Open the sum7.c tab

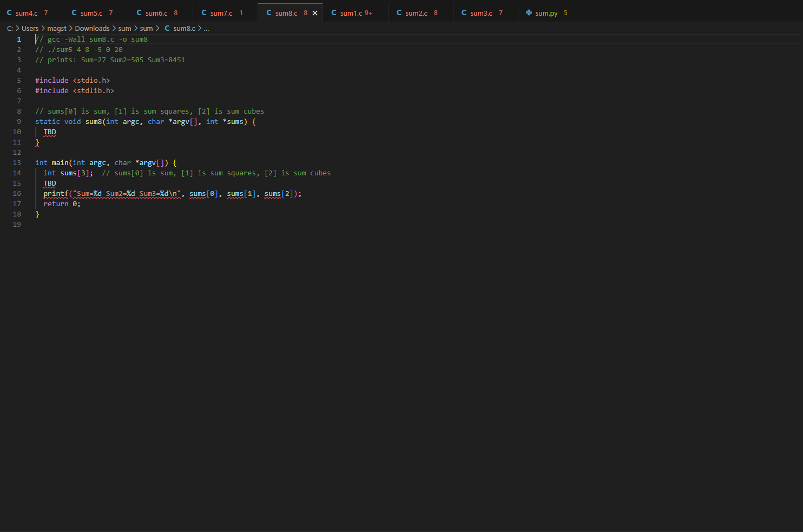tap(226, 13)
